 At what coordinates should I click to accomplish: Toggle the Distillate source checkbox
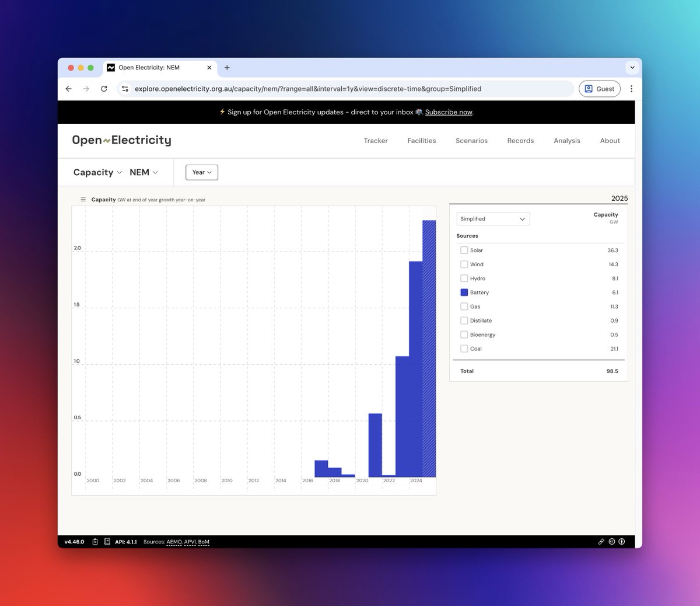[x=464, y=321]
